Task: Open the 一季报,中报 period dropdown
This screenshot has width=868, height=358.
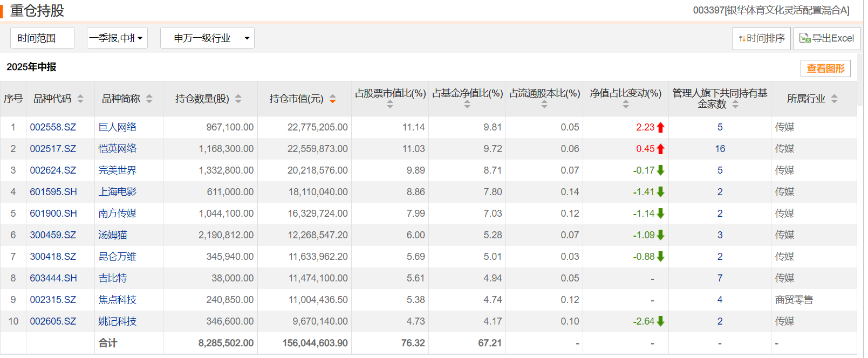Action: (117, 38)
